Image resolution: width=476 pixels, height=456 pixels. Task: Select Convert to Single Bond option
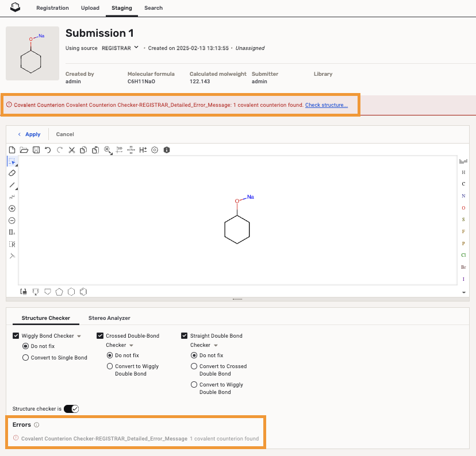(x=25, y=358)
